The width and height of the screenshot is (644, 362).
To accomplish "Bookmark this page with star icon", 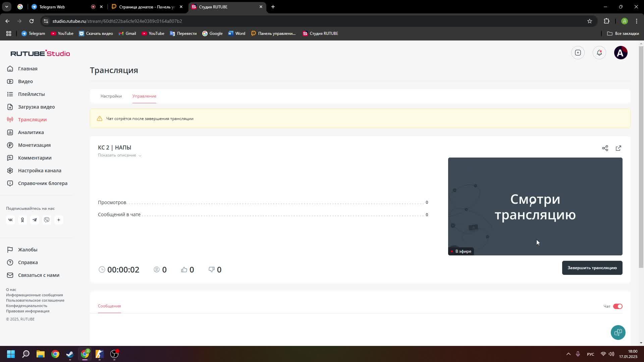I will [590, 21].
